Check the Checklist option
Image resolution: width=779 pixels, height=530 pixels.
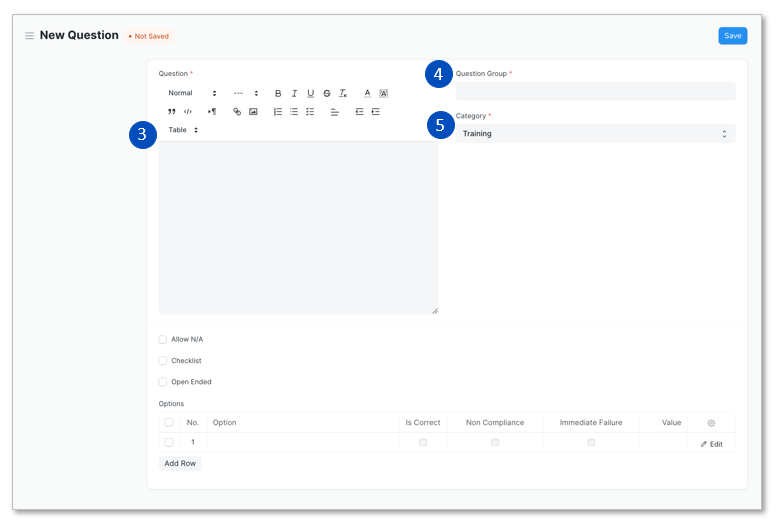(163, 361)
